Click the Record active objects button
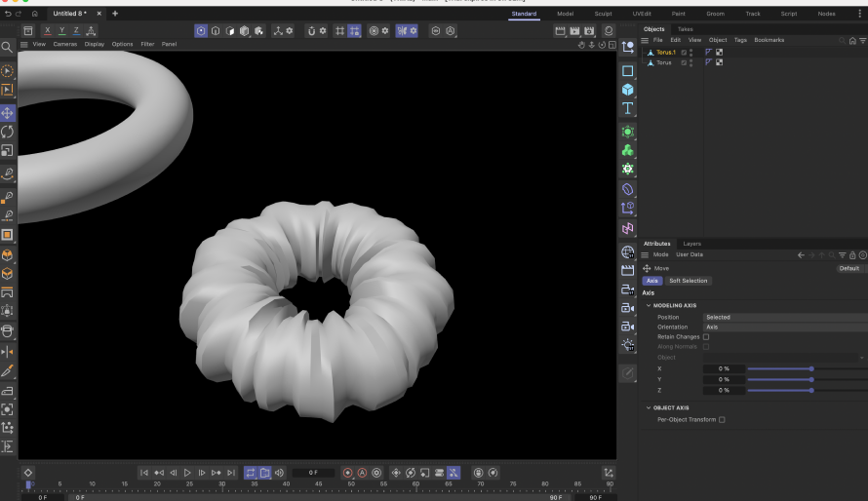The image size is (868, 501). coord(347,473)
